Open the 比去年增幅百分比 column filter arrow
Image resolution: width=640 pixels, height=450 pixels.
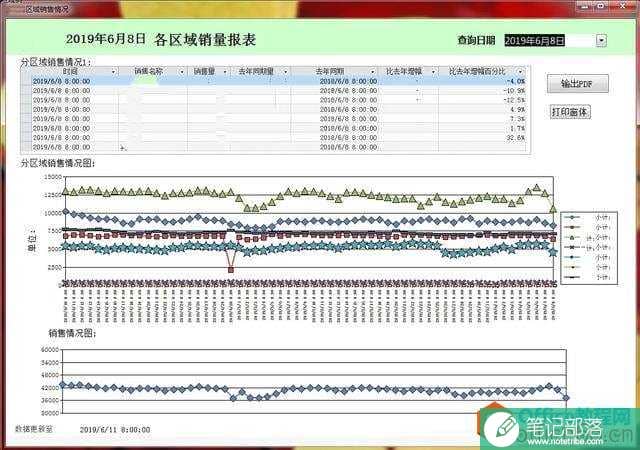[x=520, y=71]
